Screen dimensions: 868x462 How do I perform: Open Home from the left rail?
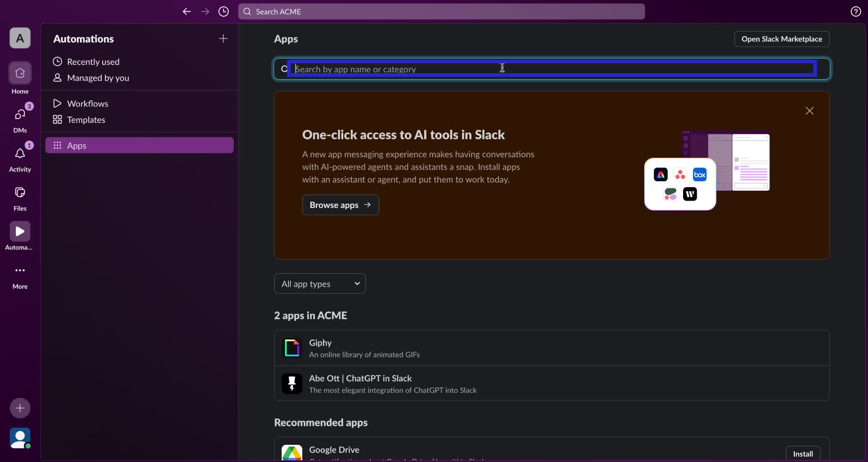tap(19, 78)
